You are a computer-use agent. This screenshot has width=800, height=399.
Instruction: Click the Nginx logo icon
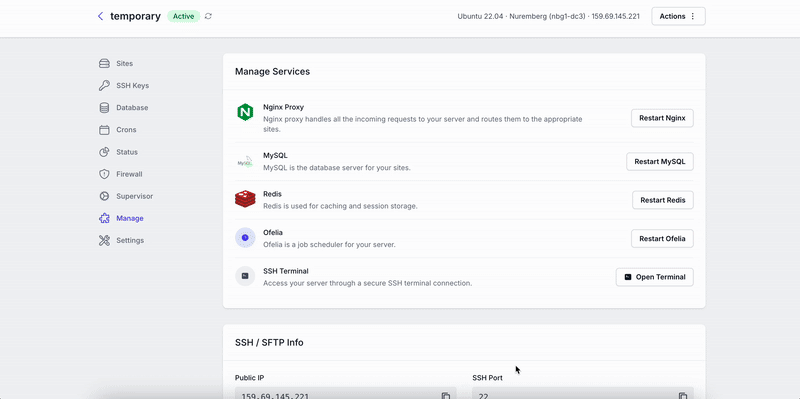(x=245, y=112)
